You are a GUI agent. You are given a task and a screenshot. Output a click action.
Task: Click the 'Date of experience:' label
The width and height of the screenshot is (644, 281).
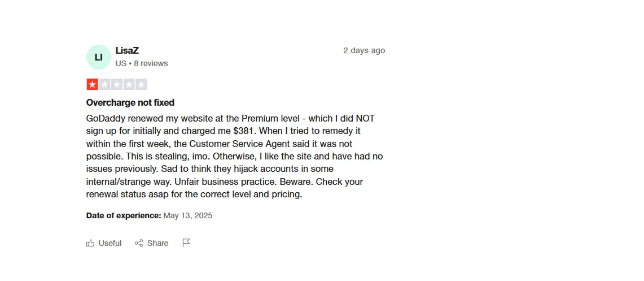pyautogui.click(x=124, y=215)
